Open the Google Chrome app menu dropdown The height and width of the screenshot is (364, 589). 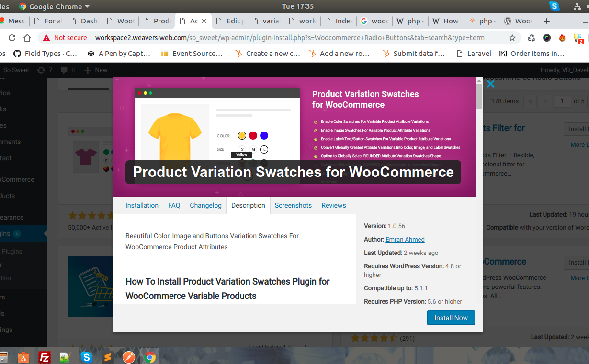click(x=54, y=7)
